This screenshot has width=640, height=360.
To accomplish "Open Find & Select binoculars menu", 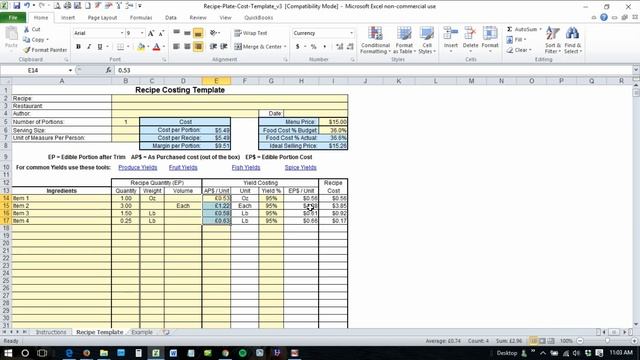I will 573,40.
